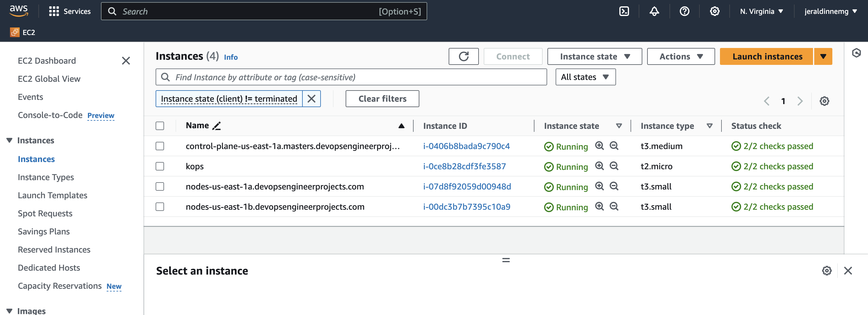This screenshot has height=315, width=868.
Task: Refresh the instances list
Action: click(463, 56)
